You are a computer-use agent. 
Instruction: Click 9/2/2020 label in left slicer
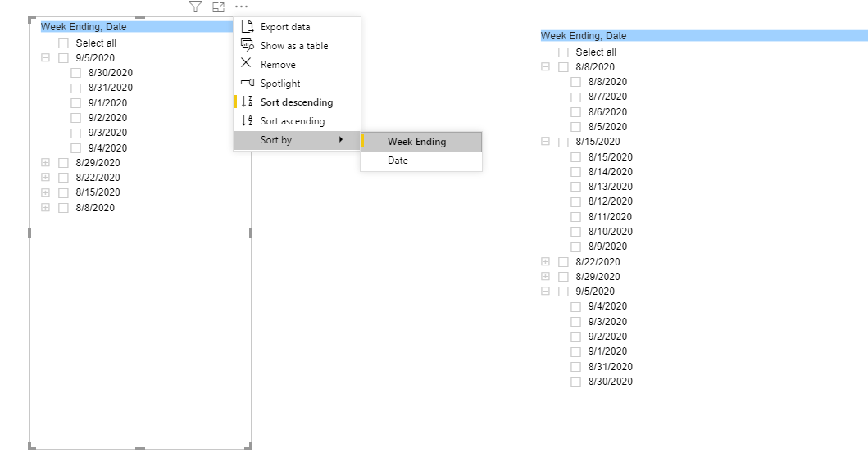point(107,118)
